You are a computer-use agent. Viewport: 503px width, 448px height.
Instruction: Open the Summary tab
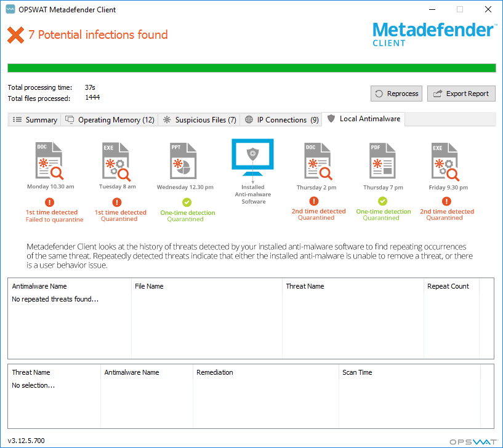point(34,119)
